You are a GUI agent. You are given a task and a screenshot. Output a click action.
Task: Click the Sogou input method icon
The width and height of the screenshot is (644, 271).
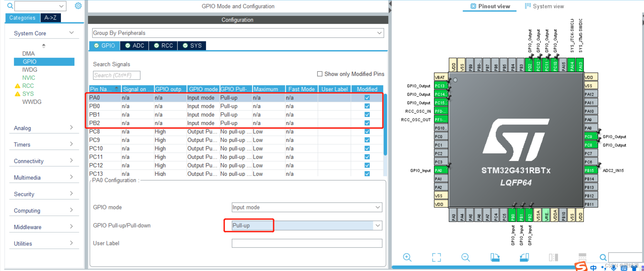point(581,267)
